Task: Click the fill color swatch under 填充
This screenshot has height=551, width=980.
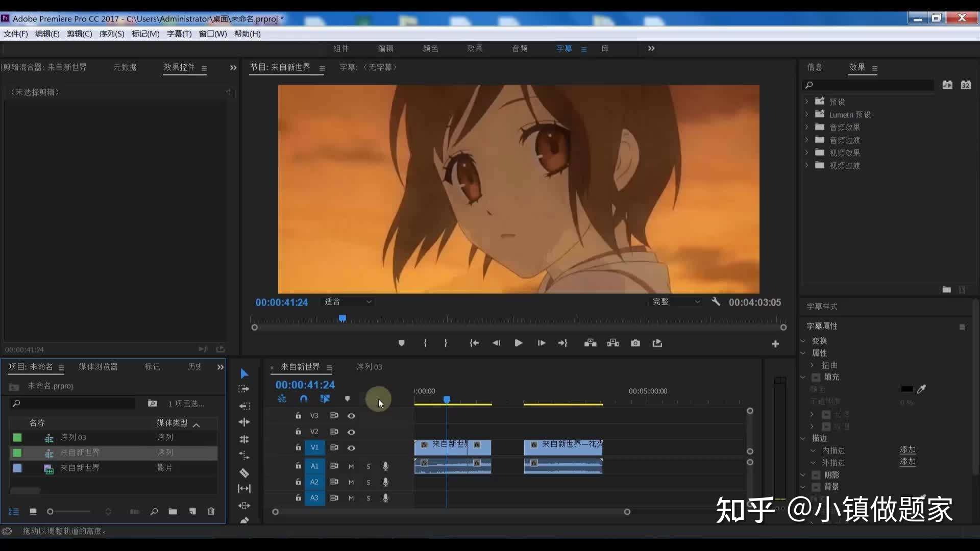Action: click(x=907, y=389)
